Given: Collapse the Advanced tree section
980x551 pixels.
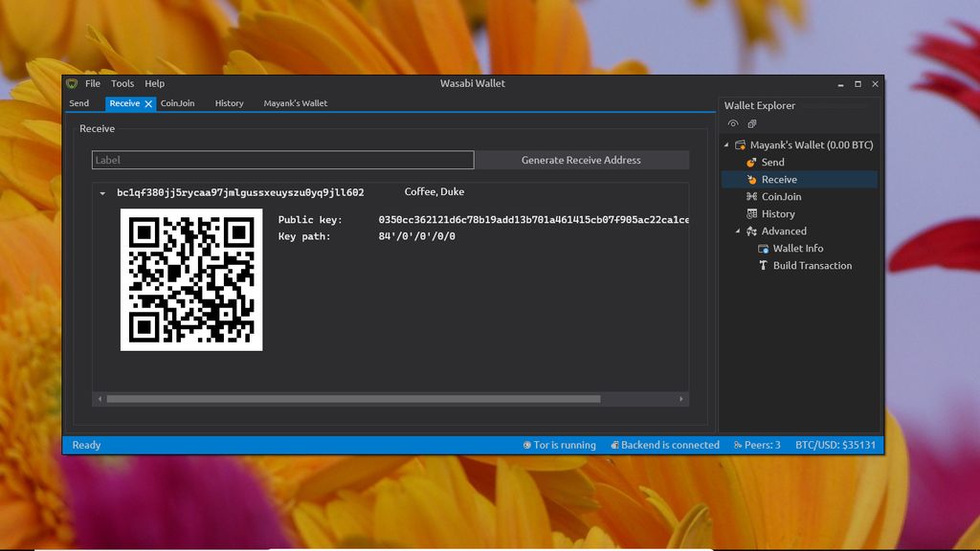Looking at the screenshot, I should click(738, 231).
